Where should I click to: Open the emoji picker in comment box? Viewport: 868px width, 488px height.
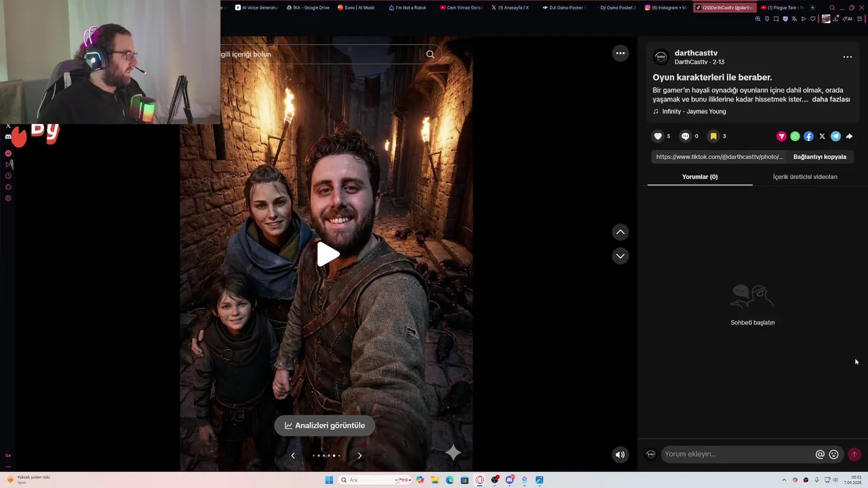[834, 455]
